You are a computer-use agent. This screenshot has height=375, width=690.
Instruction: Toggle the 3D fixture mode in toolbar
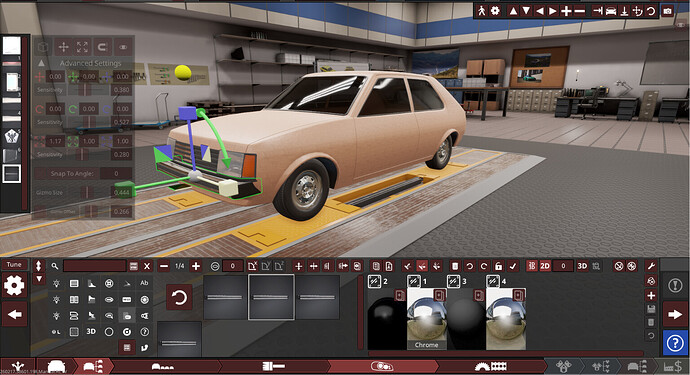click(x=582, y=266)
